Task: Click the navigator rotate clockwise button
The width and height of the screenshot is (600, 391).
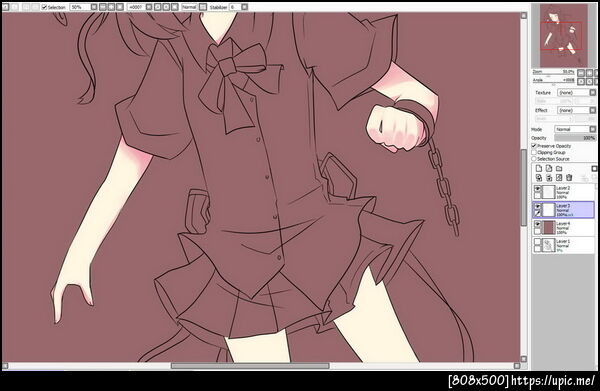Action: click(x=589, y=81)
